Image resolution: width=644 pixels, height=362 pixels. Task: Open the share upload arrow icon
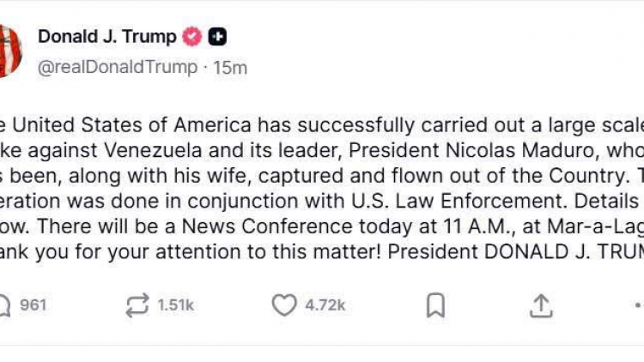[x=541, y=305]
